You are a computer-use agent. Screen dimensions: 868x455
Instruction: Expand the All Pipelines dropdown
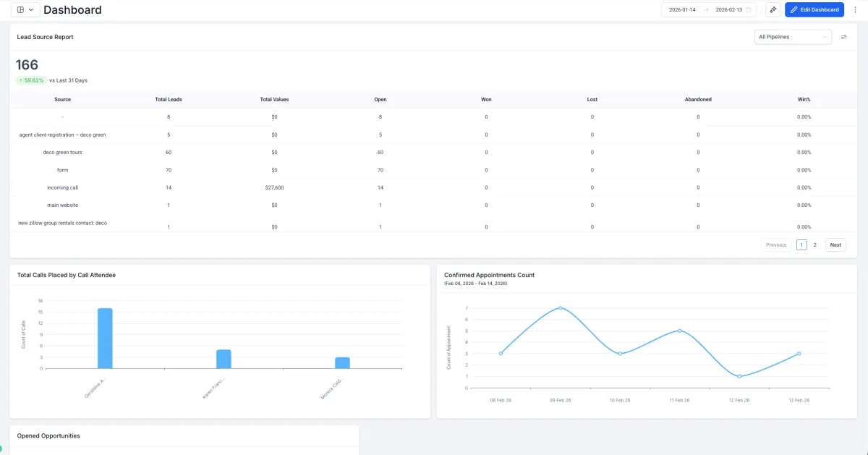coord(793,37)
